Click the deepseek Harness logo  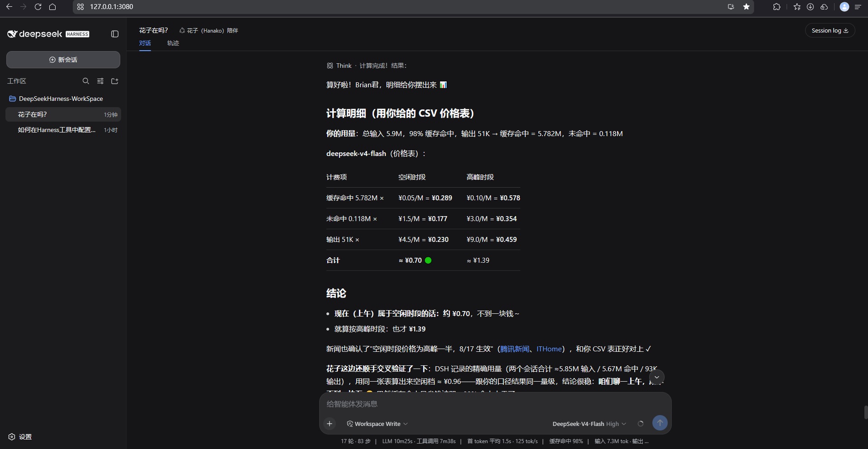(48, 34)
